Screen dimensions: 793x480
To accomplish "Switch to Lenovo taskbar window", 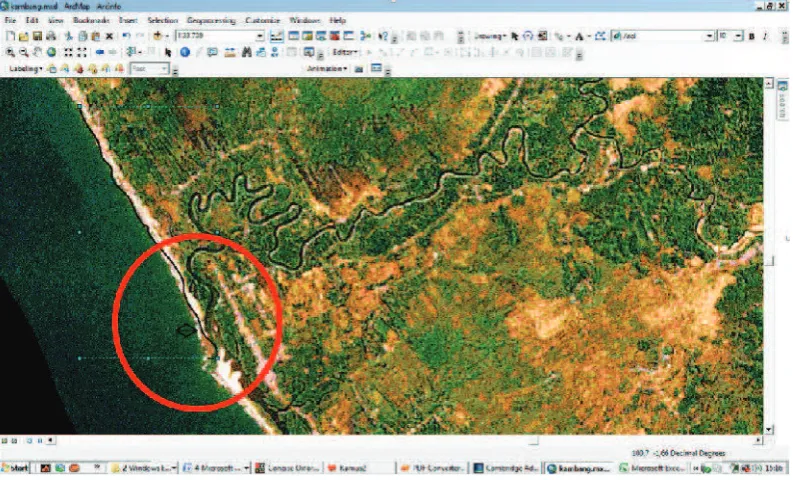I will (x=287, y=468).
